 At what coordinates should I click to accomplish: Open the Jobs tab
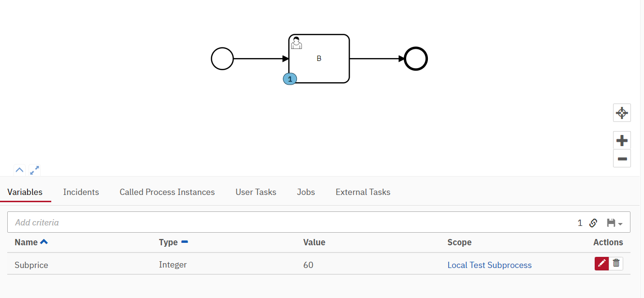click(306, 192)
